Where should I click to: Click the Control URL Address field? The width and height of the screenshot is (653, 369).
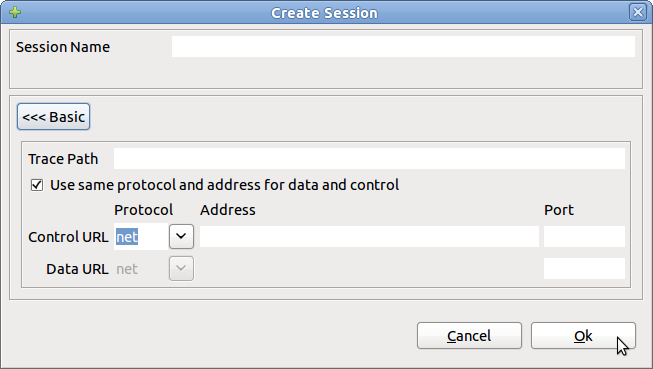click(369, 237)
